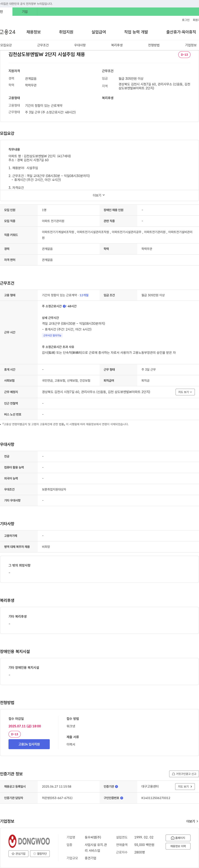This screenshot has height=868, width=199.
Task: Click 로그인 link at top right
Action: [x=186, y=20]
